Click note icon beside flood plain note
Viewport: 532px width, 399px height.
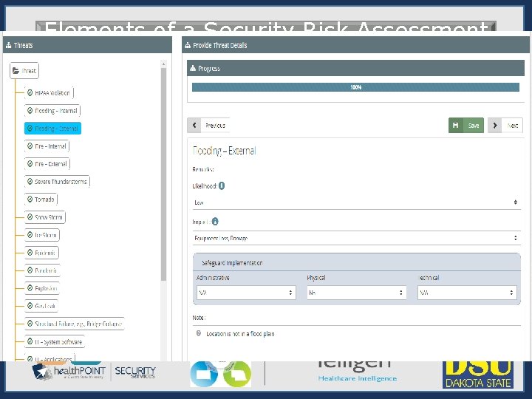point(199,333)
